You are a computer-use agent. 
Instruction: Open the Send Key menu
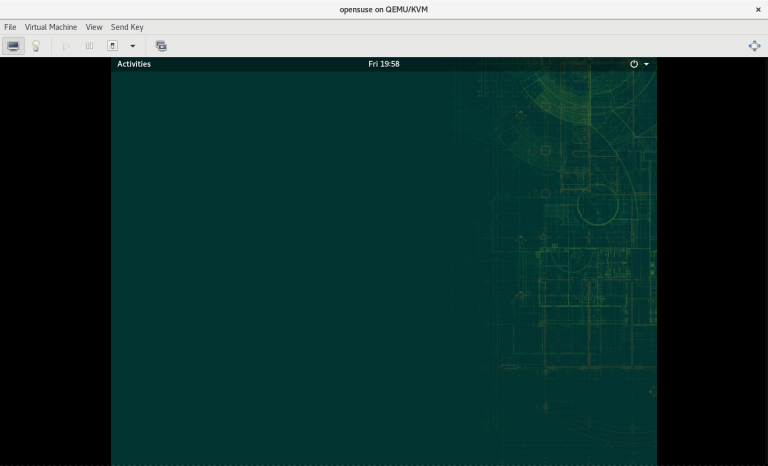127,27
